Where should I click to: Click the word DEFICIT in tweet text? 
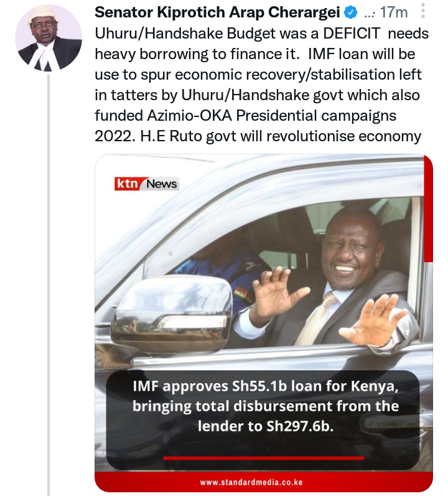click(352, 34)
